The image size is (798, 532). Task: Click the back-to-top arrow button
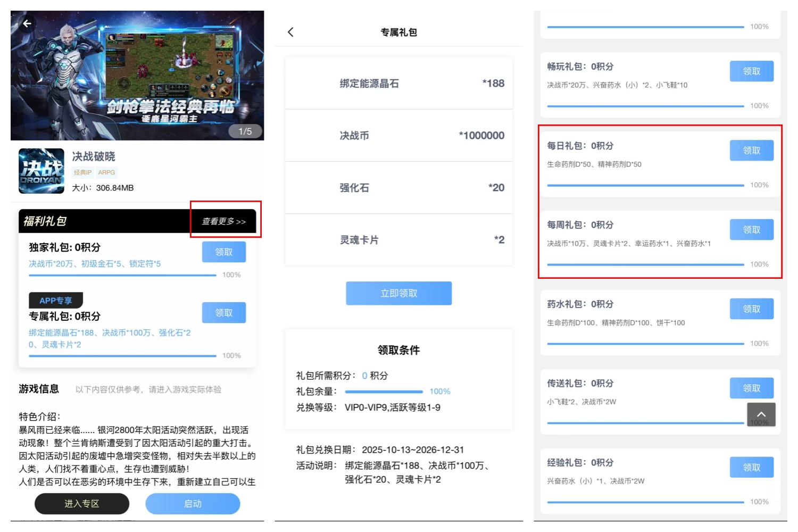pyautogui.click(x=762, y=414)
